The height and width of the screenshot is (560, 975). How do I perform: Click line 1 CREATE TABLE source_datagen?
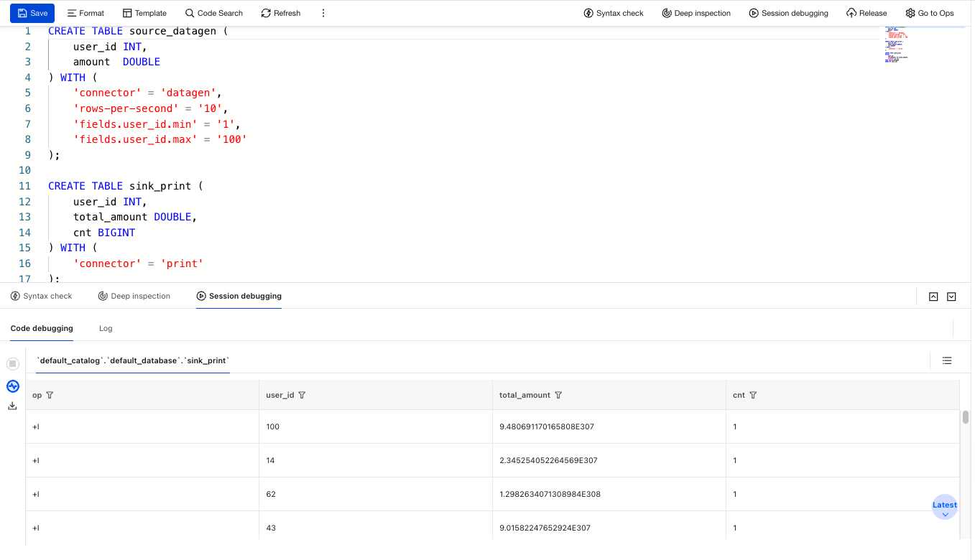pyautogui.click(x=137, y=31)
